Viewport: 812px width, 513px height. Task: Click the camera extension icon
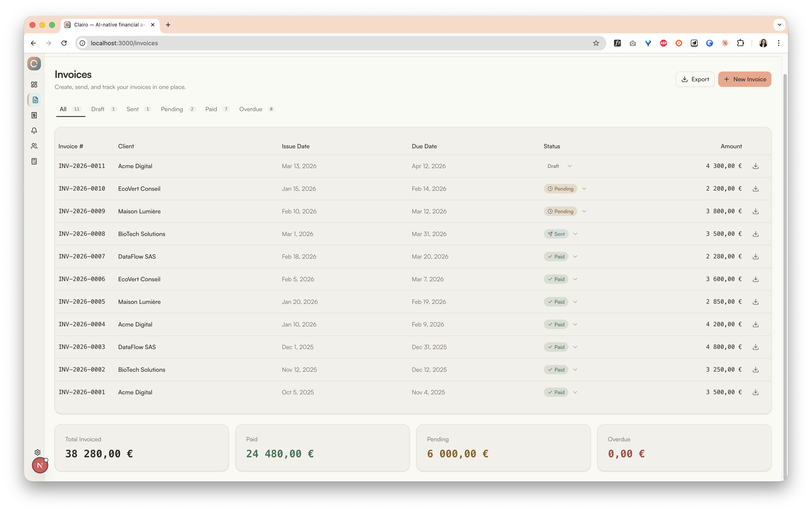(x=633, y=43)
